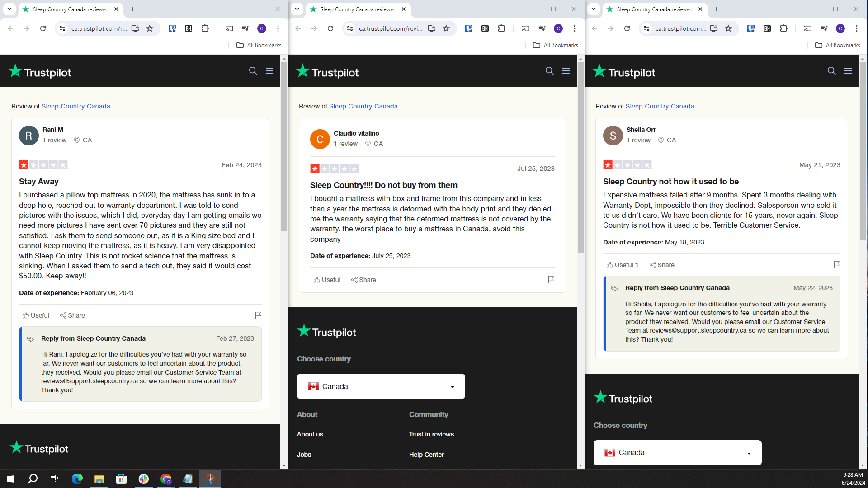The height and width of the screenshot is (488, 868).
Task: Expand Canada country dropdown in middle window
Action: (381, 386)
